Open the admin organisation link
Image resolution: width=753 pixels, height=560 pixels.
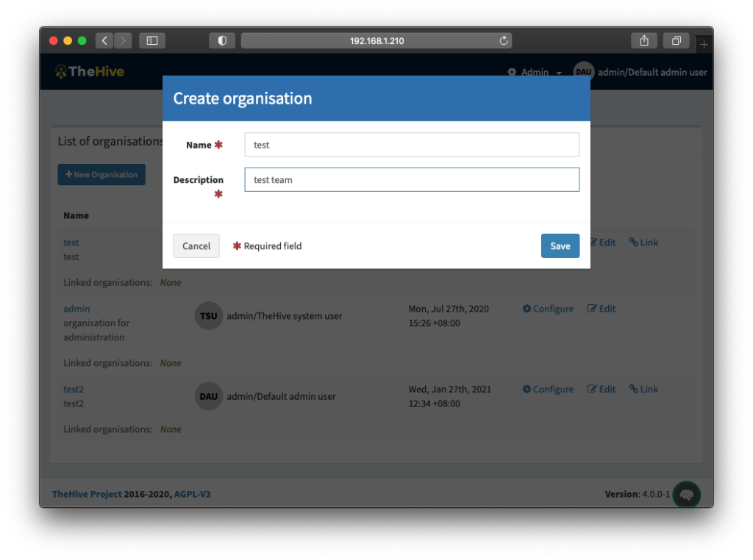76,309
